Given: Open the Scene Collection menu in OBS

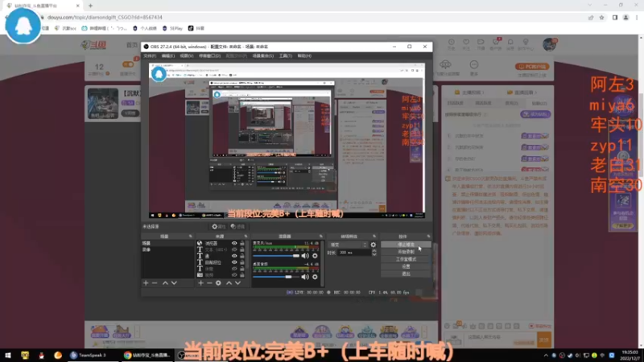Looking at the screenshot, I should click(x=263, y=56).
